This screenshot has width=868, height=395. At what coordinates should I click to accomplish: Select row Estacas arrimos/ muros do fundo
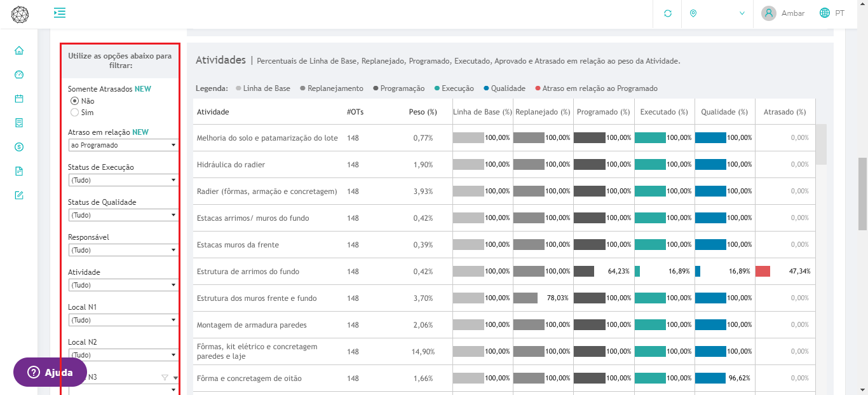(505, 218)
